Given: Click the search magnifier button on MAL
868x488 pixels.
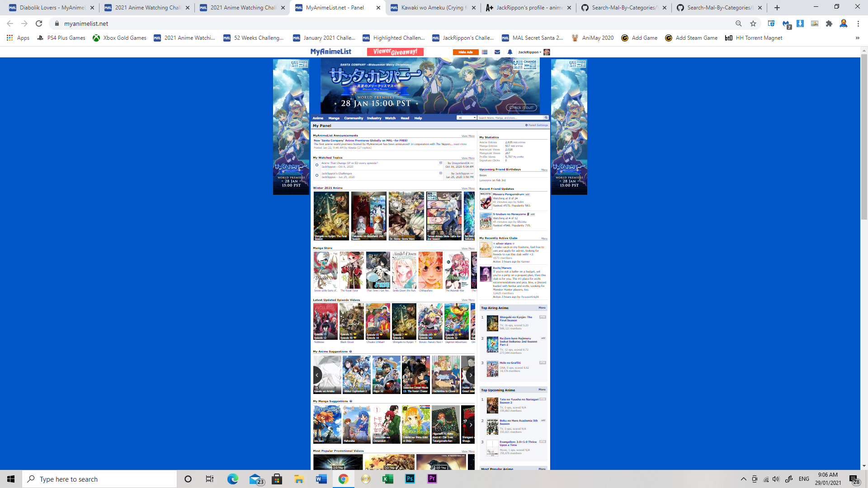Looking at the screenshot, I should point(546,117).
